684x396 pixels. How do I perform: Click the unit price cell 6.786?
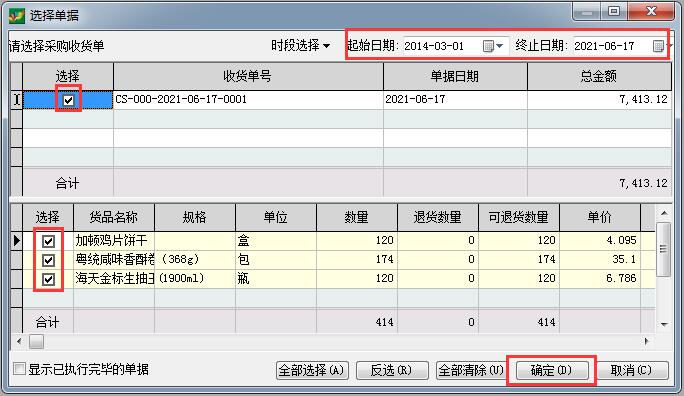(x=600, y=278)
